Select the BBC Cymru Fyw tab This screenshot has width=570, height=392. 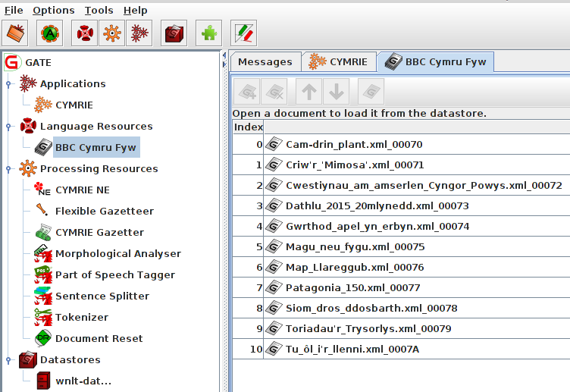[x=436, y=62]
